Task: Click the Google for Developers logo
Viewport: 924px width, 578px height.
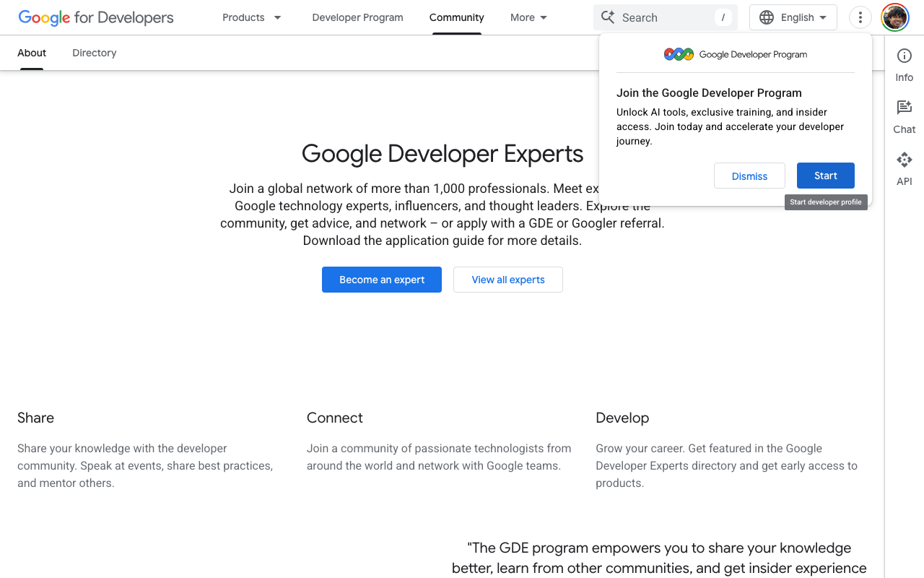Action: tap(95, 17)
